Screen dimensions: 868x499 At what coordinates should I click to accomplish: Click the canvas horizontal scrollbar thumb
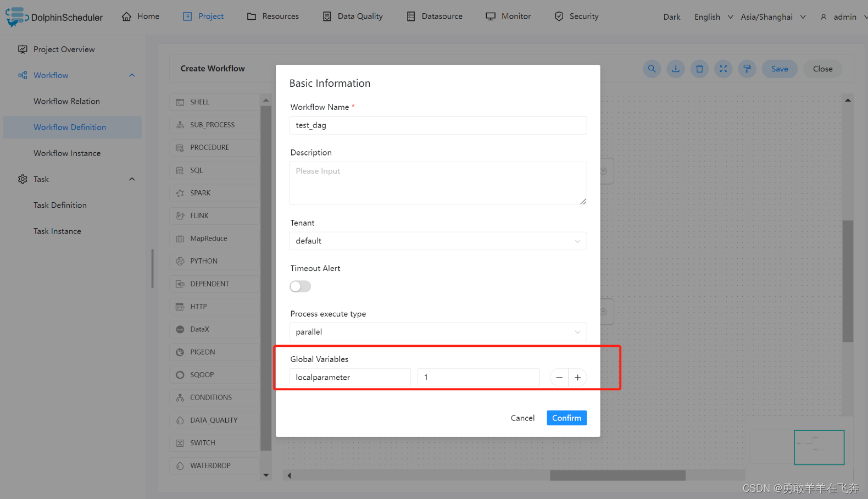tap(617, 475)
